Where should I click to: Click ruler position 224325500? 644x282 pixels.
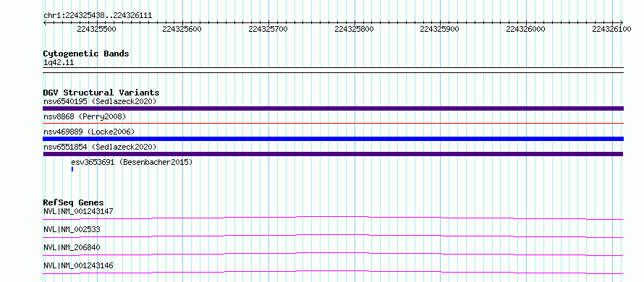(x=96, y=29)
